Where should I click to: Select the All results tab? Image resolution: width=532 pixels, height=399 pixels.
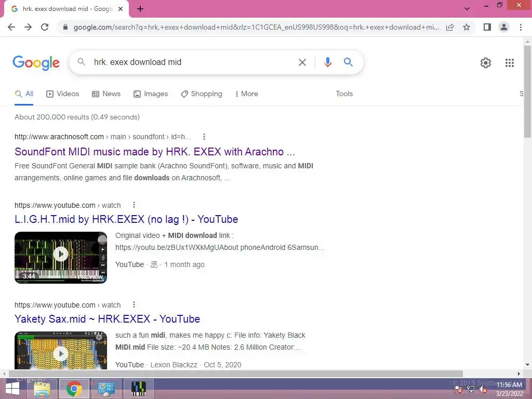pyautogui.click(x=24, y=94)
